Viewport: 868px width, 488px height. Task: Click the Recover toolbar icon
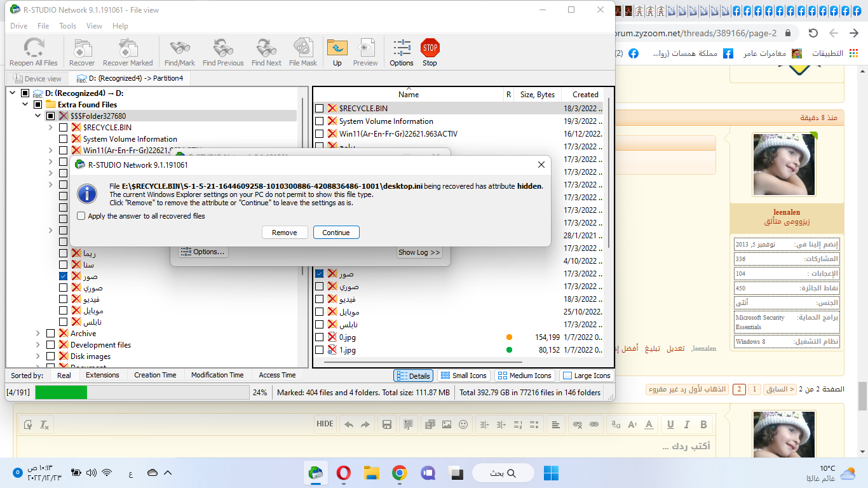(x=82, y=52)
